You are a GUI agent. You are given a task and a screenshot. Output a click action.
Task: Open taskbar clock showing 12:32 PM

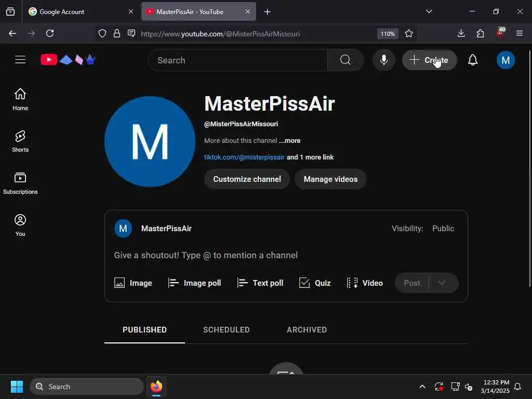point(495,387)
